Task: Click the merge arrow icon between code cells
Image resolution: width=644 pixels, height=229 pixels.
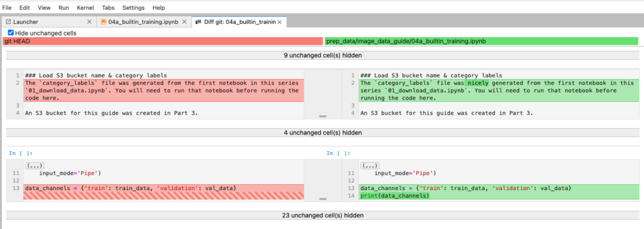Action: click(323, 199)
